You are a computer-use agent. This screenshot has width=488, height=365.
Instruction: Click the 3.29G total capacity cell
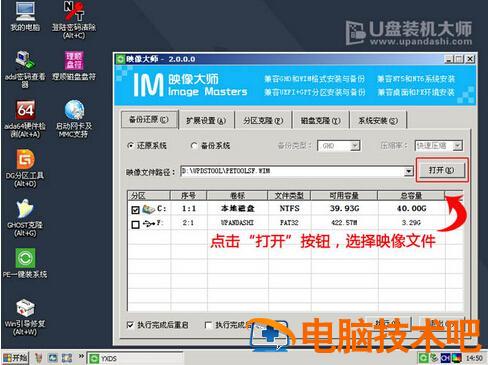(411, 223)
